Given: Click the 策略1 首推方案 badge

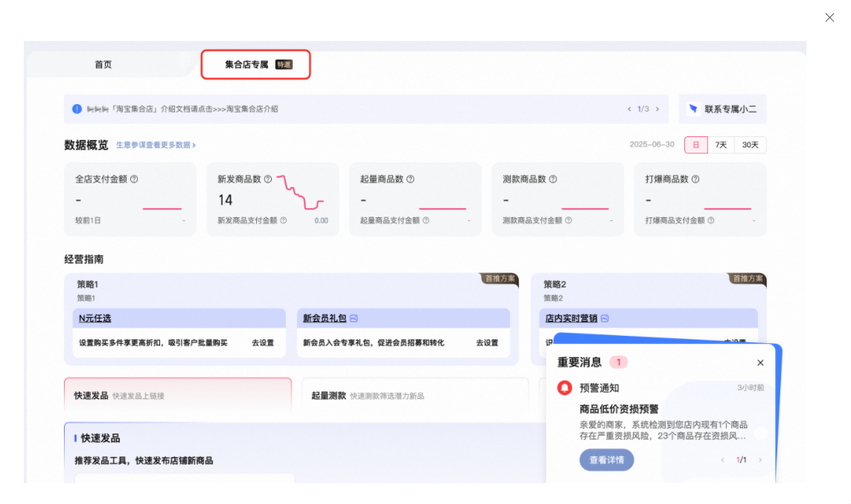Looking at the screenshot, I should click(500, 279).
